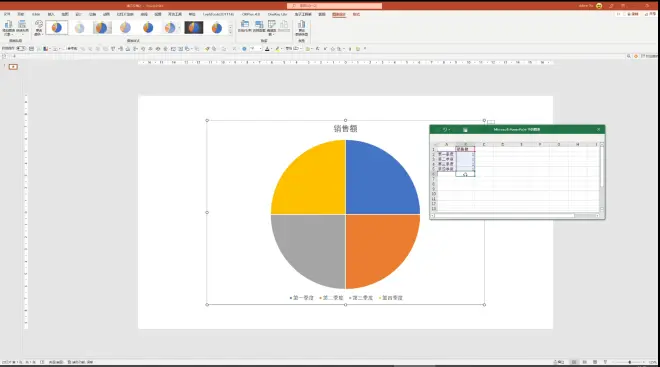Viewport: 660px width, 367px height.
Task: Click the Share button in the ribbon corner
Action: [651, 14]
